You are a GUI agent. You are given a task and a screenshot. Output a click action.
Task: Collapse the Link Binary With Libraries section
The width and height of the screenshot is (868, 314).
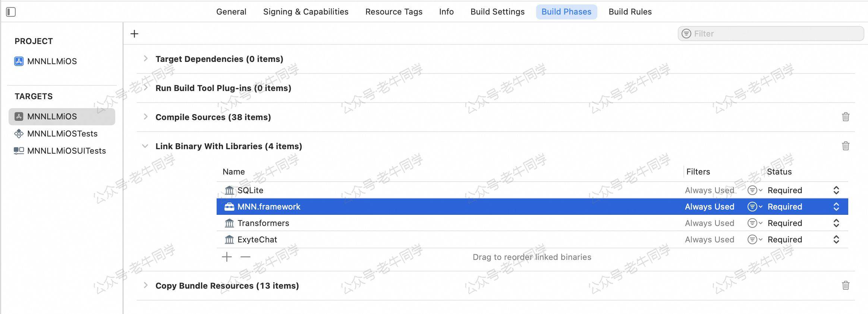click(x=145, y=146)
